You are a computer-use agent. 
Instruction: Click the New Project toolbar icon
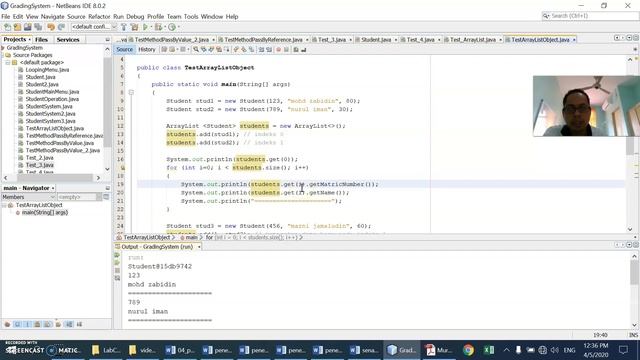[x=17, y=27]
